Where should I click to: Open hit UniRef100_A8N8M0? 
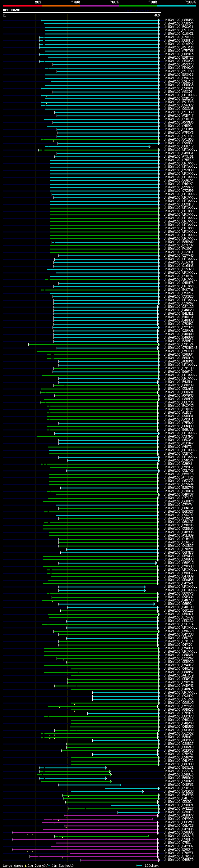tap(178, 361)
